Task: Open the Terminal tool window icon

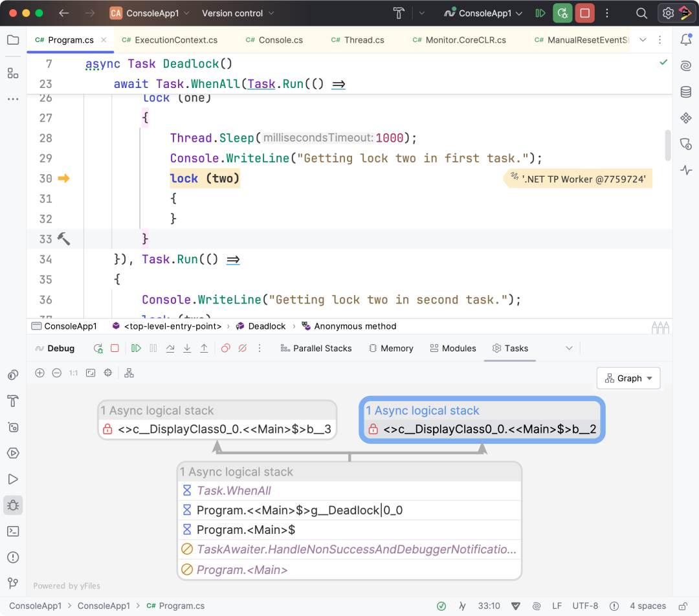Action: click(x=13, y=531)
